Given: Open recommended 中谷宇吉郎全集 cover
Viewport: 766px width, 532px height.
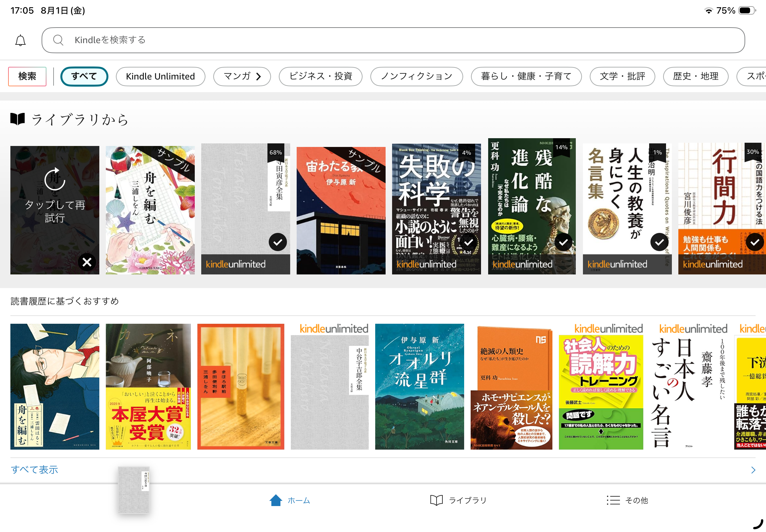Looking at the screenshot, I should (330, 392).
